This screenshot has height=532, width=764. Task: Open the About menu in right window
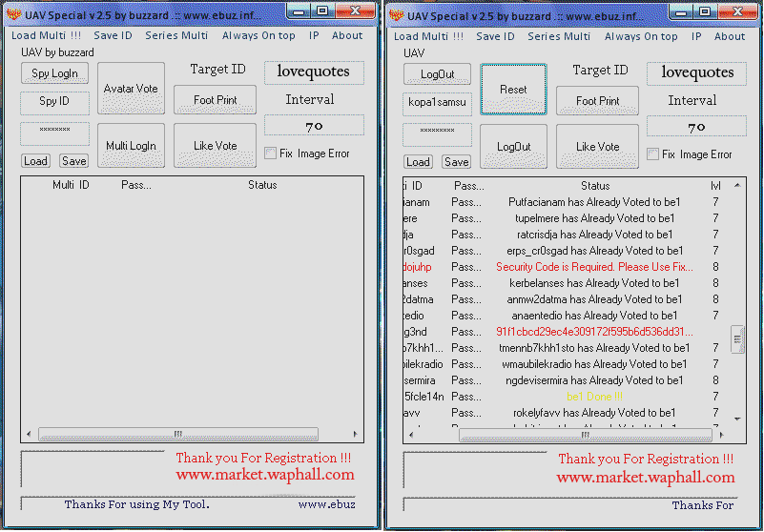[730, 36]
